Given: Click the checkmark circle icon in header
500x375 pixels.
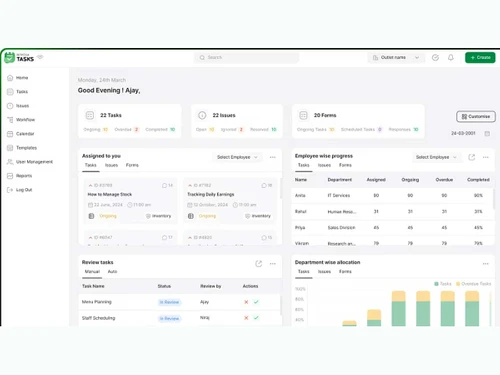Looking at the screenshot, I should point(435,57).
